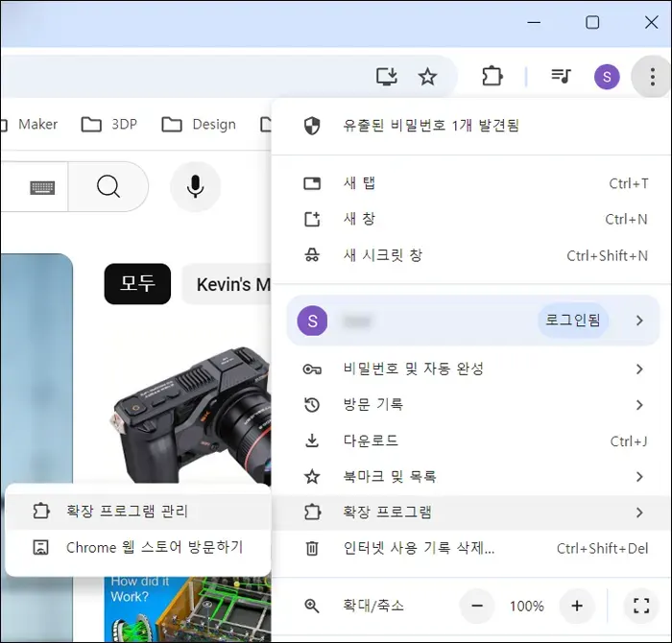
Task: Click the shield icon for leaked password alert
Action: point(312,126)
